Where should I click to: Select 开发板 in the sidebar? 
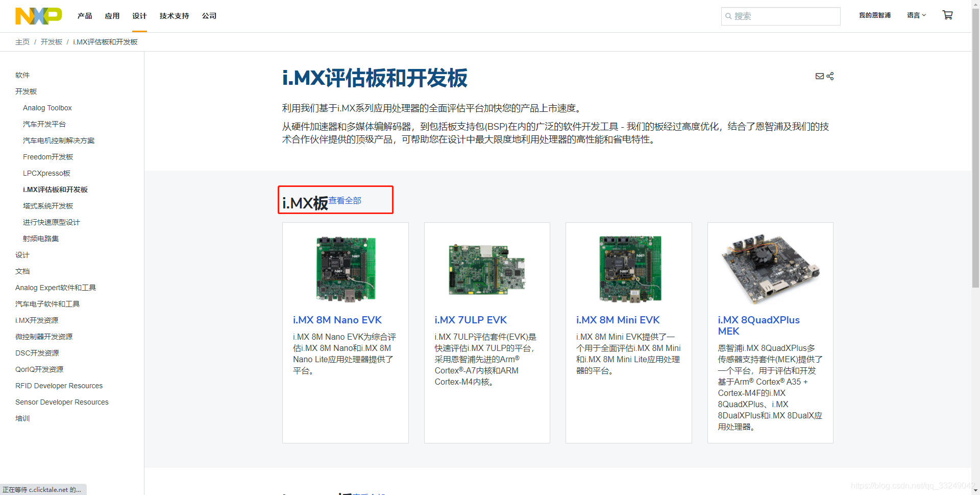pyautogui.click(x=26, y=91)
